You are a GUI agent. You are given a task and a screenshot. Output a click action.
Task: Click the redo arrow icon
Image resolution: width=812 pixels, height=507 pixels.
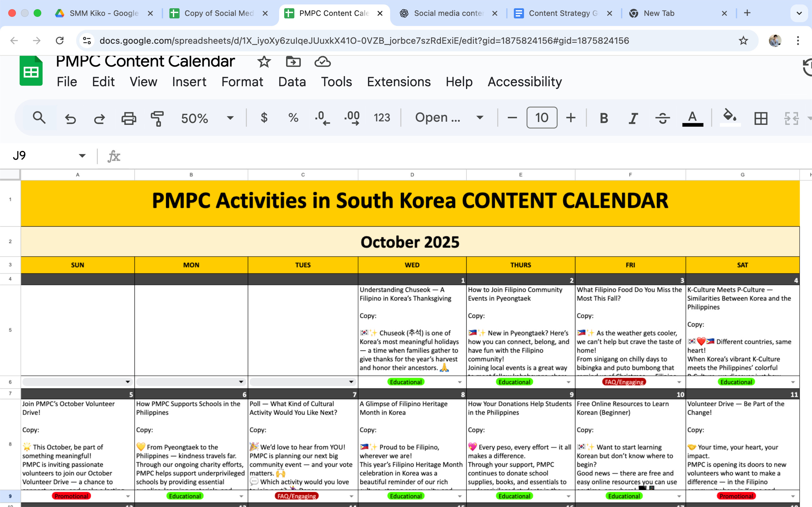pyautogui.click(x=99, y=118)
